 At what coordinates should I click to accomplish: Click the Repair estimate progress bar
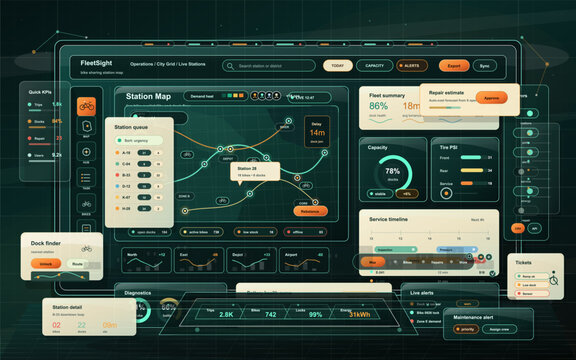pyautogui.click(x=445, y=108)
